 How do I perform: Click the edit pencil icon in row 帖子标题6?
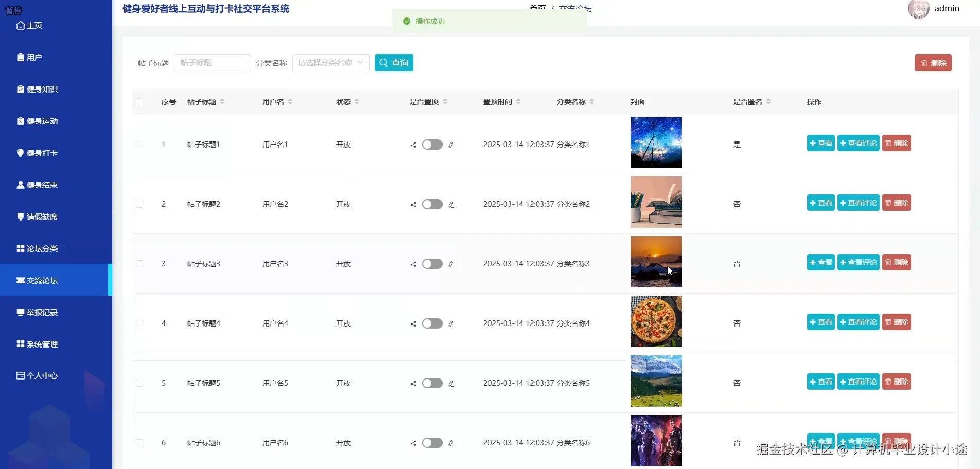coord(451,443)
